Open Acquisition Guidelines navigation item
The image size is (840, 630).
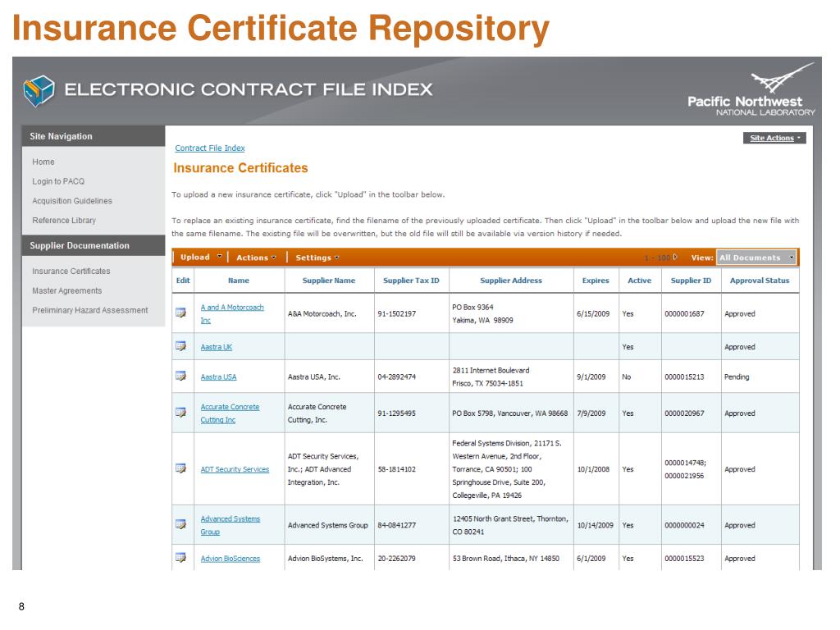tap(72, 201)
